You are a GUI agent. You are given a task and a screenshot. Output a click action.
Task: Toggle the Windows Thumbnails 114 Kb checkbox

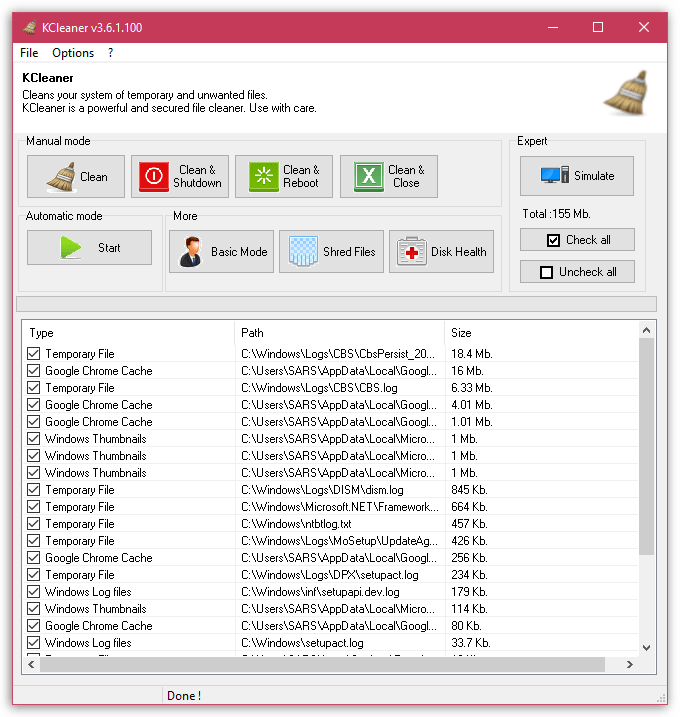click(x=33, y=609)
